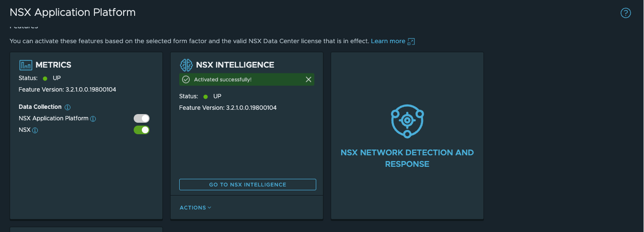
Task: Click Metrics Feature Version 3.2.1.0.0.19800104 text
Action: pyautogui.click(x=68, y=90)
